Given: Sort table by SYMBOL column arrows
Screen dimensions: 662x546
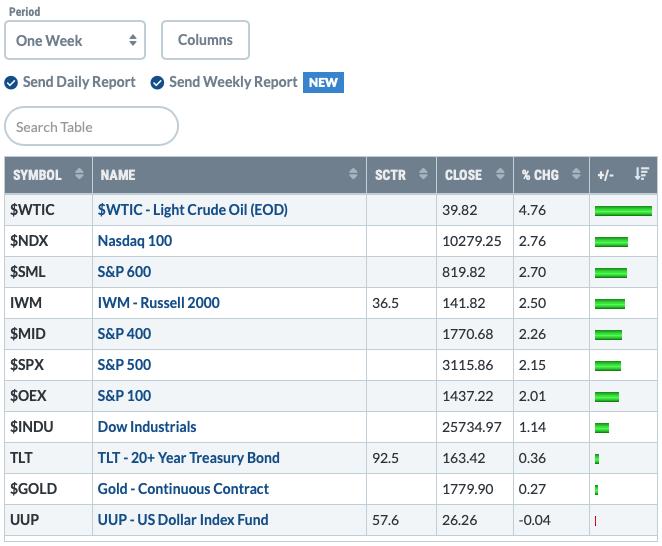Looking at the screenshot, I should [79, 174].
